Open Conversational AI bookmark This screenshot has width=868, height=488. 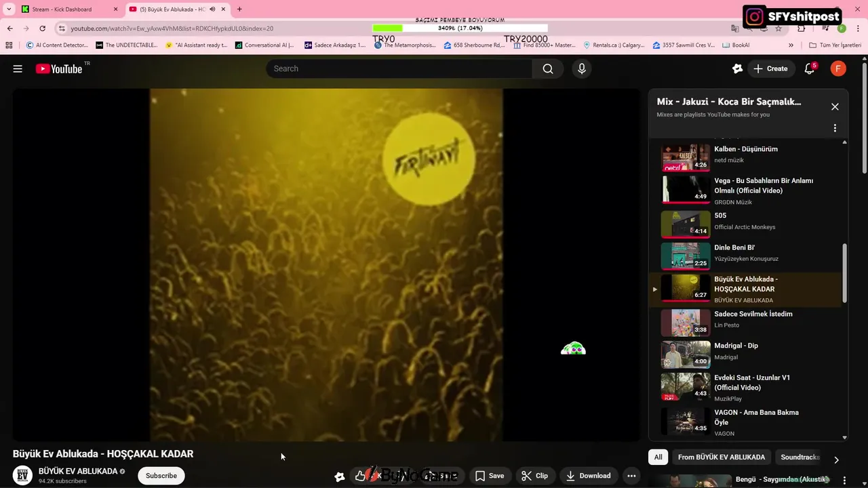point(265,45)
